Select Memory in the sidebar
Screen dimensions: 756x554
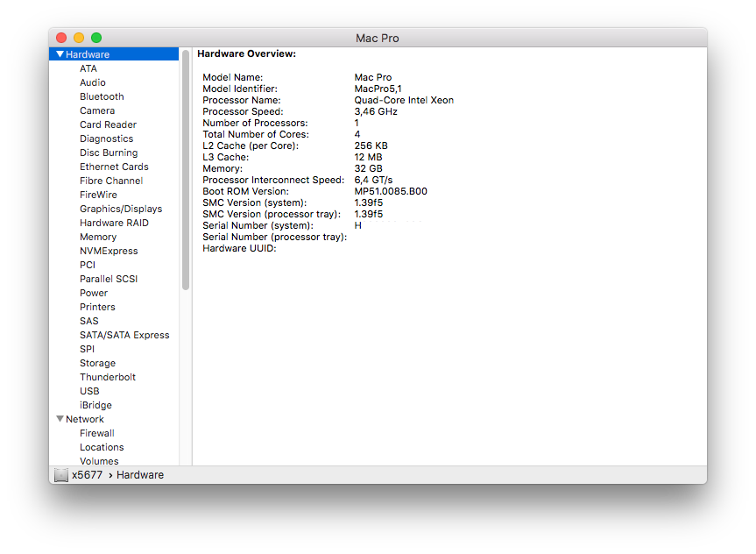[98, 237]
